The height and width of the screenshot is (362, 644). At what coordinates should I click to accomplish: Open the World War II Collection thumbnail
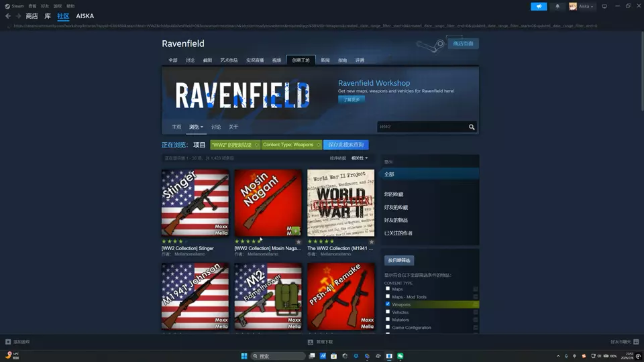(x=341, y=202)
